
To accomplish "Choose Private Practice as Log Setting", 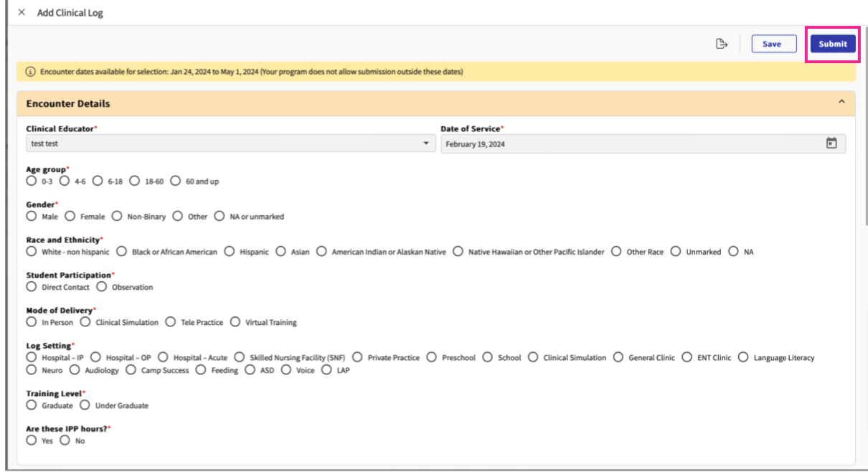I will pyautogui.click(x=356, y=357).
